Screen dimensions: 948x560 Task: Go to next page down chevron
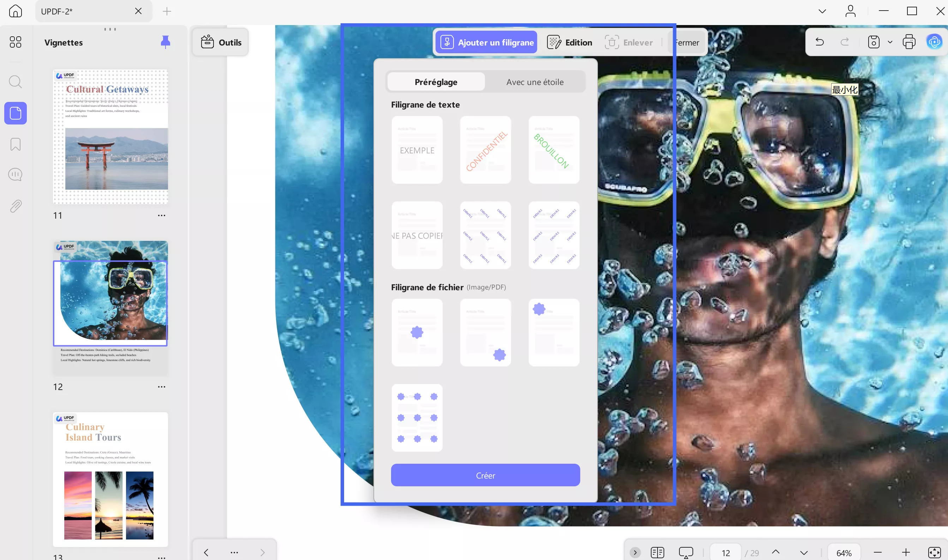coord(804,553)
